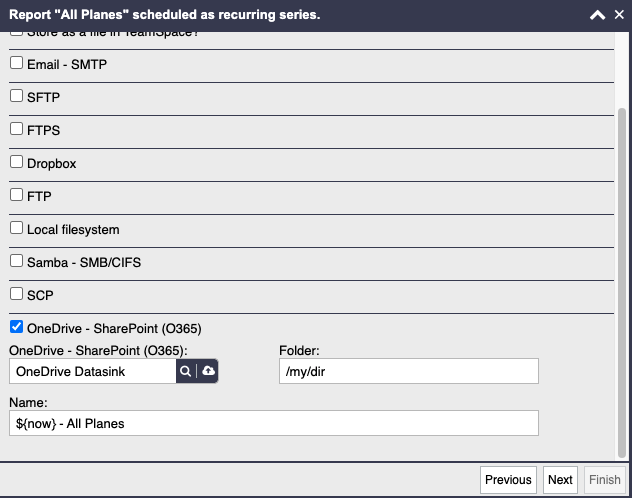
Task: Click the Finish button
Action: point(605,480)
